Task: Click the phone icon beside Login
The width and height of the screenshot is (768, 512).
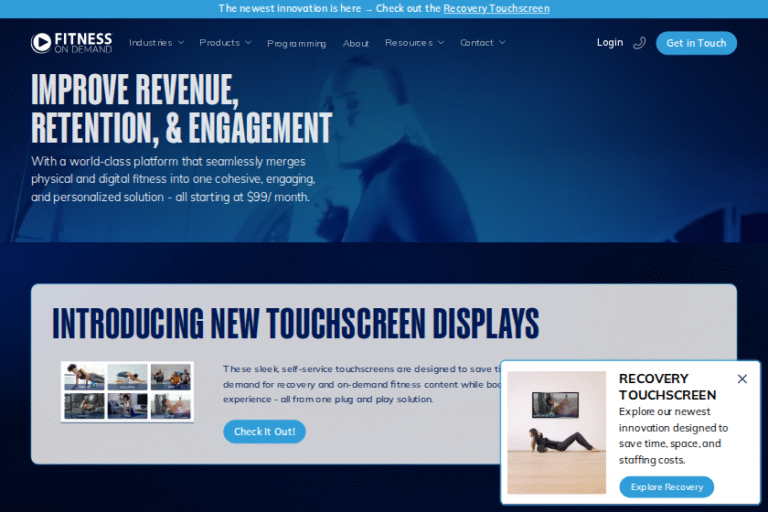Action: (x=640, y=43)
